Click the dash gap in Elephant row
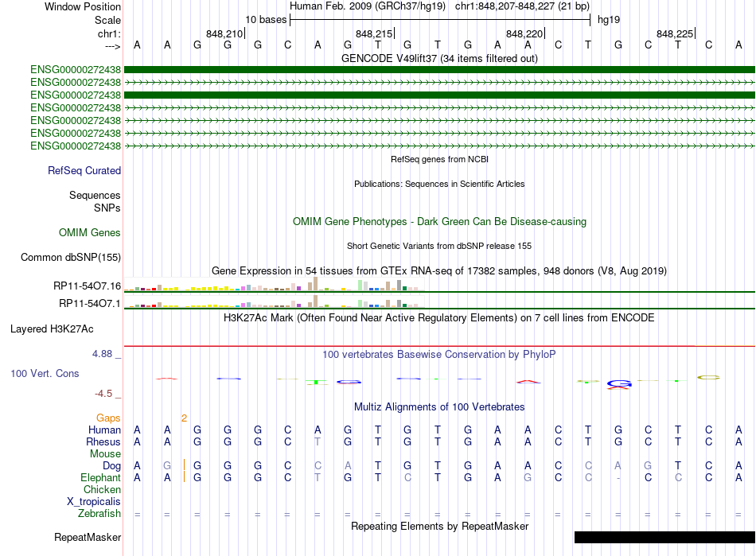This screenshot has height=556, width=756. (x=618, y=478)
